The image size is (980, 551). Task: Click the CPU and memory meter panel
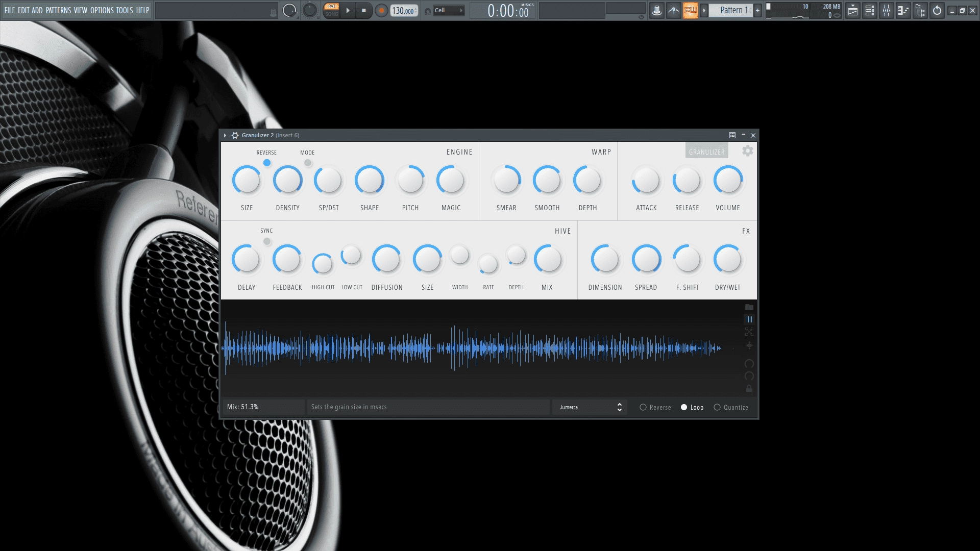tap(803, 10)
